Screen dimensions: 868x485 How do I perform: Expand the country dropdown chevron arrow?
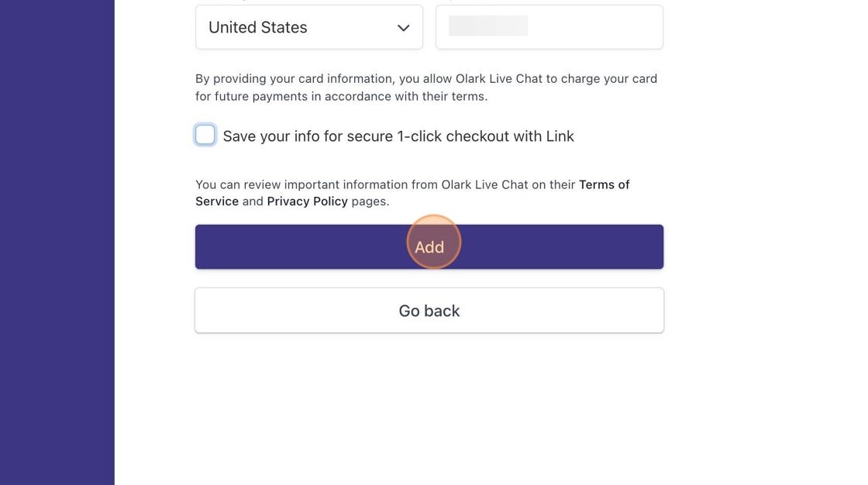click(x=403, y=28)
